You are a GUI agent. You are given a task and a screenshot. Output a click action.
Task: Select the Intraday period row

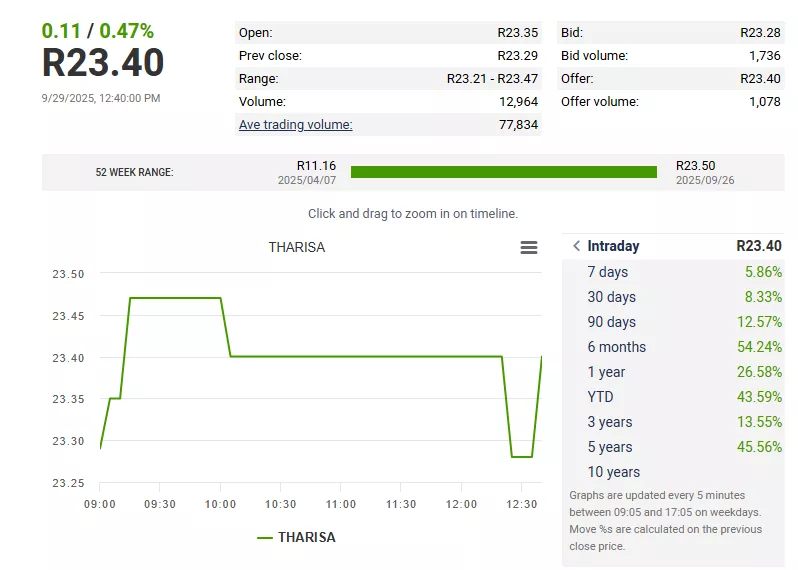tap(673, 246)
